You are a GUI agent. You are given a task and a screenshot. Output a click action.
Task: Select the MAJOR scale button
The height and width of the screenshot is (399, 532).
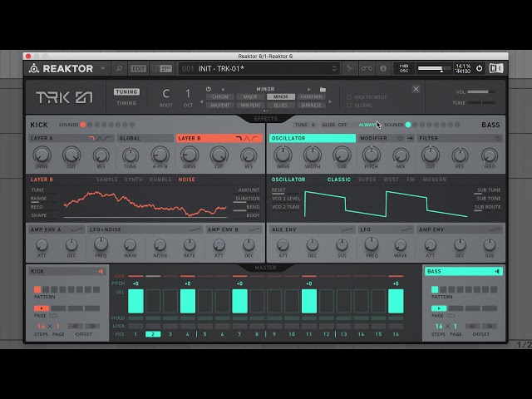click(250, 97)
